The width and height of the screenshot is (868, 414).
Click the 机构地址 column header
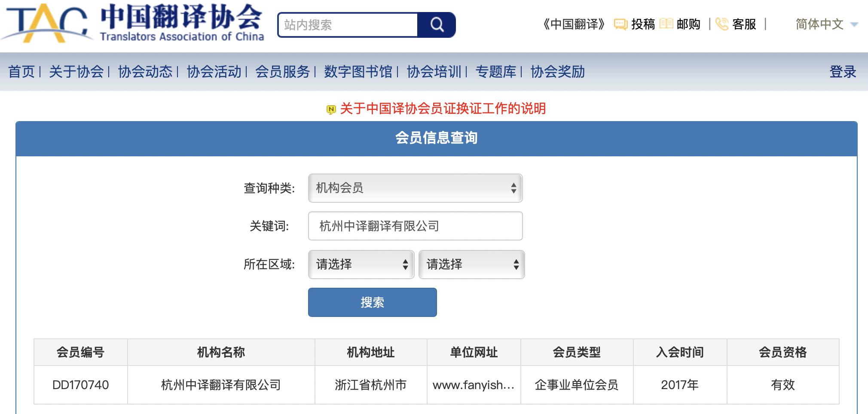point(371,352)
